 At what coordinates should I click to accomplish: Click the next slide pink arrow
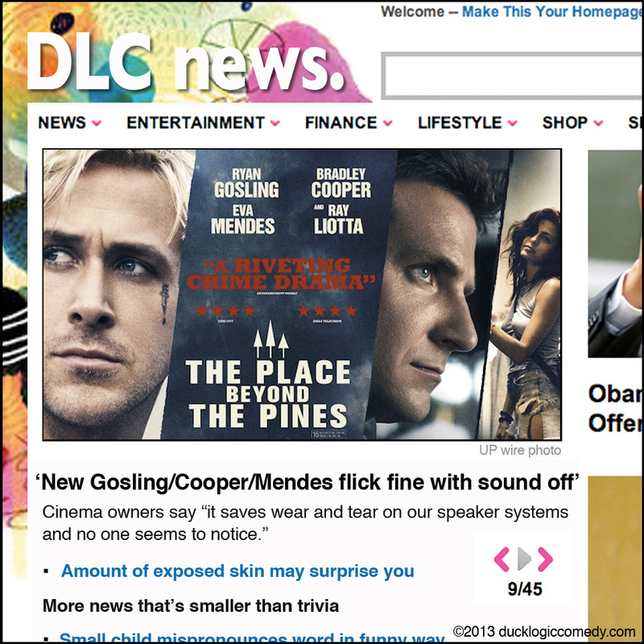tap(545, 559)
